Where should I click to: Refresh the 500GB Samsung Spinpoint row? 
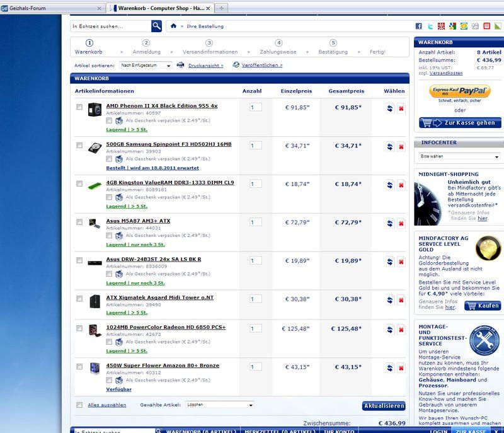coord(389,147)
